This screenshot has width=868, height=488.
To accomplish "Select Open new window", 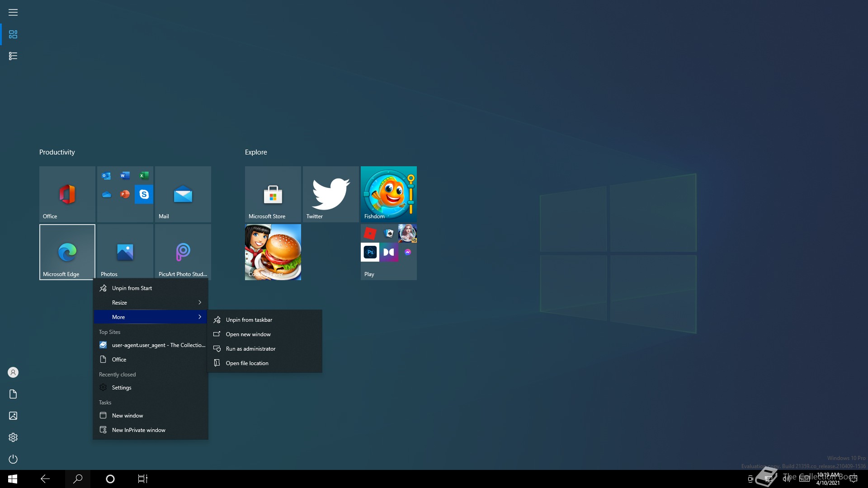I will pyautogui.click(x=265, y=334).
